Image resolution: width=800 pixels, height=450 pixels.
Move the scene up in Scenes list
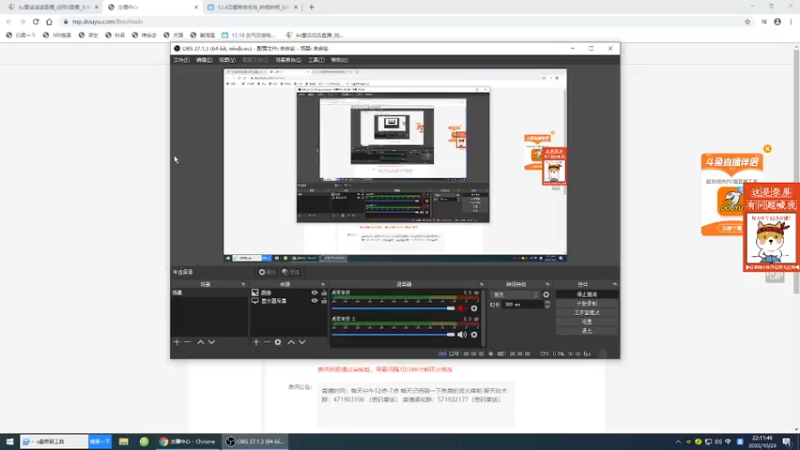201,342
